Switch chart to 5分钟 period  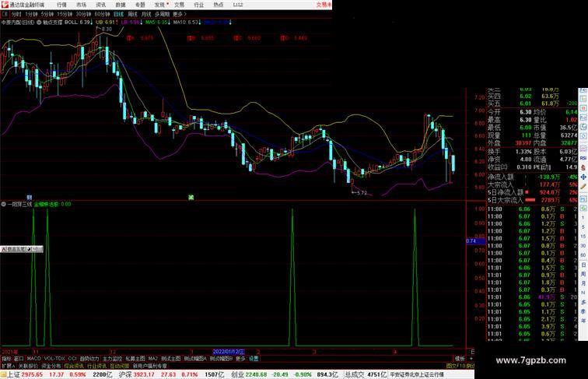[47, 14]
